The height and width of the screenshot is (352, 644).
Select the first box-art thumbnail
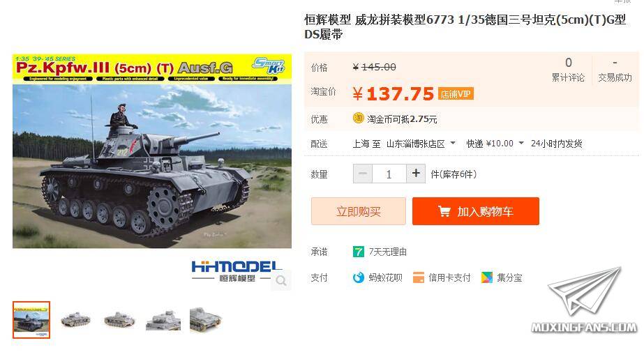31,320
